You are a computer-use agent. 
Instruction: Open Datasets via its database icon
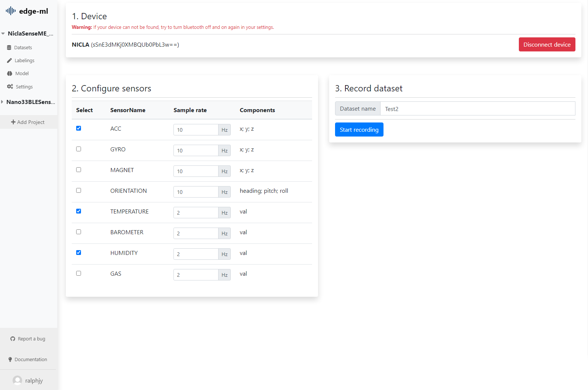[x=9, y=48]
